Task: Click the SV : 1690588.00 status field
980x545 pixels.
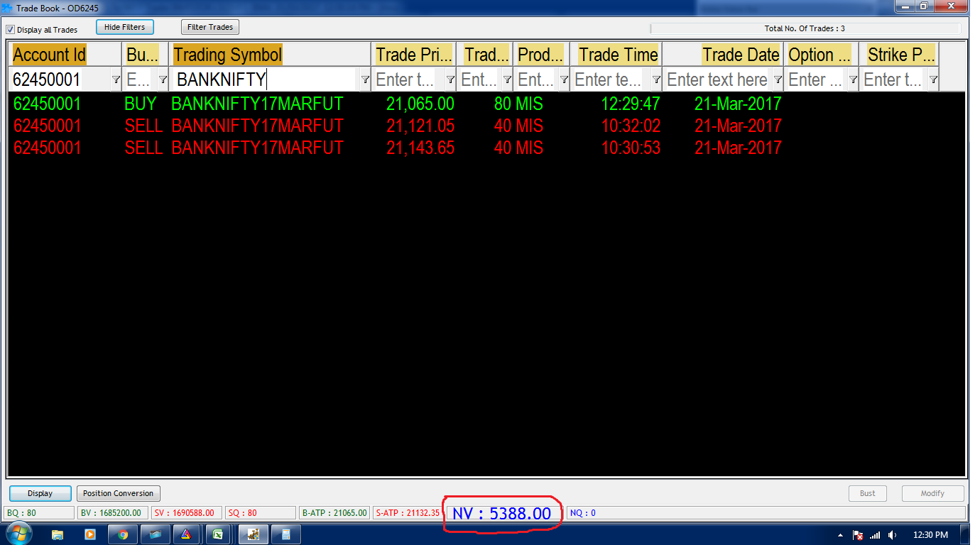Action: (187, 512)
